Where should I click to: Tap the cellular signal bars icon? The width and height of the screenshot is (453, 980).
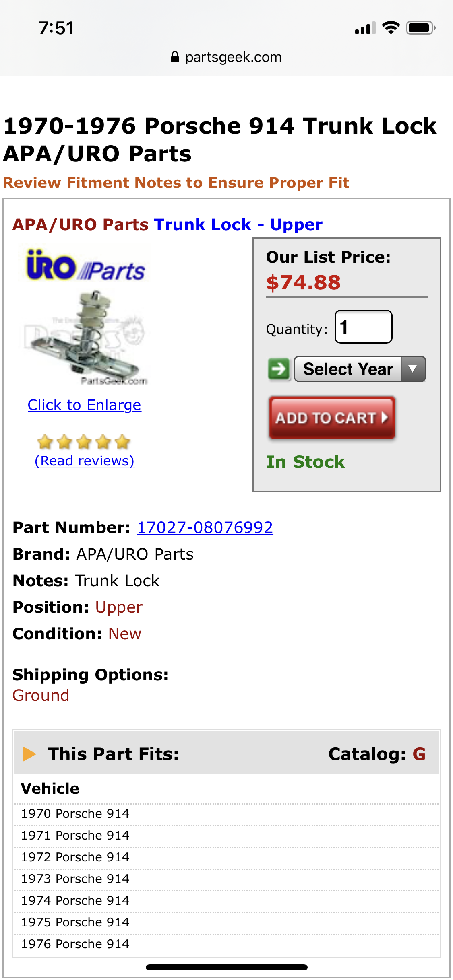point(365,28)
